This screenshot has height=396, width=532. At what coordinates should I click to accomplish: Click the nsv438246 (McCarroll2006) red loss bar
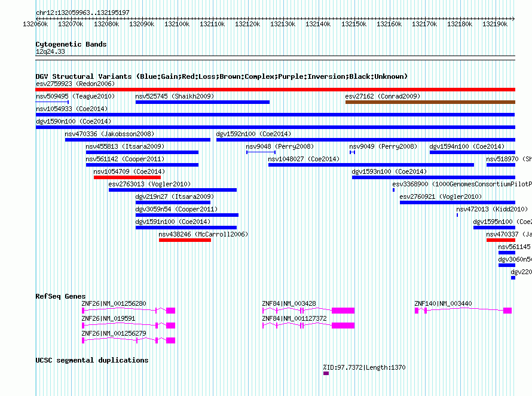click(185, 240)
